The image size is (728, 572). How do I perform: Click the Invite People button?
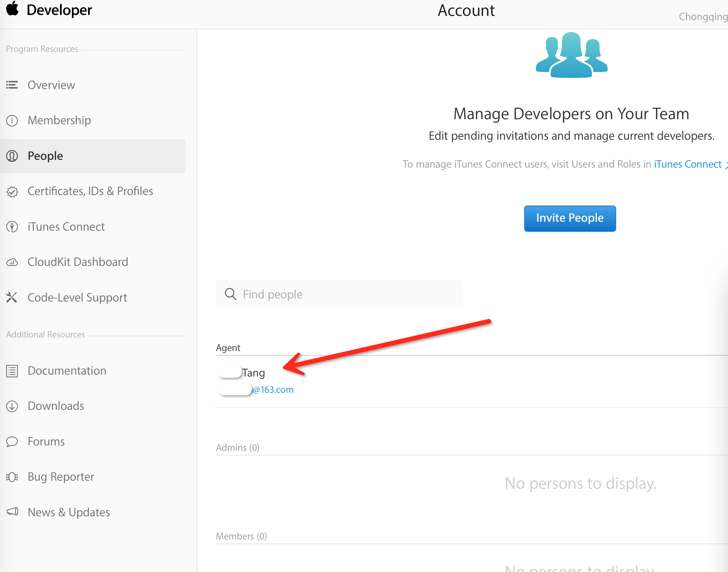point(570,218)
